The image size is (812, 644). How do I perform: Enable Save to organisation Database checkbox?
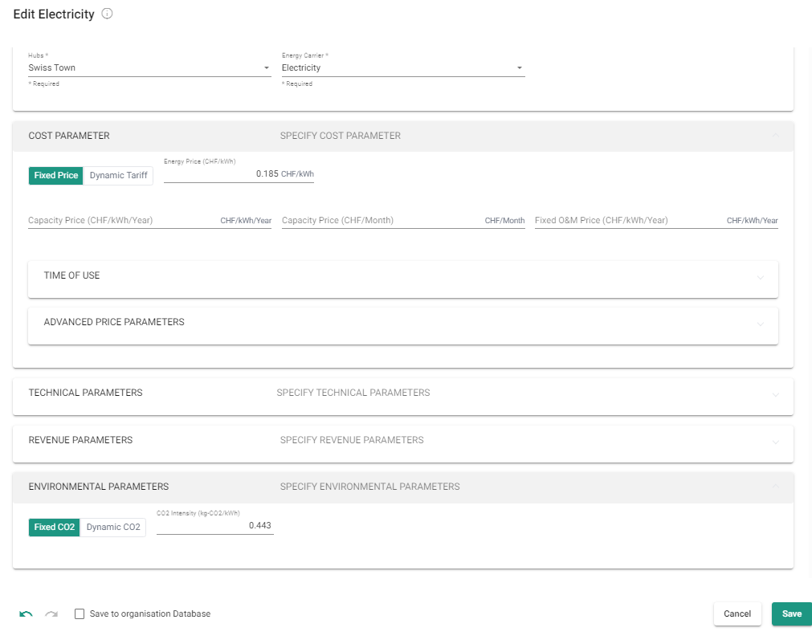[80, 614]
